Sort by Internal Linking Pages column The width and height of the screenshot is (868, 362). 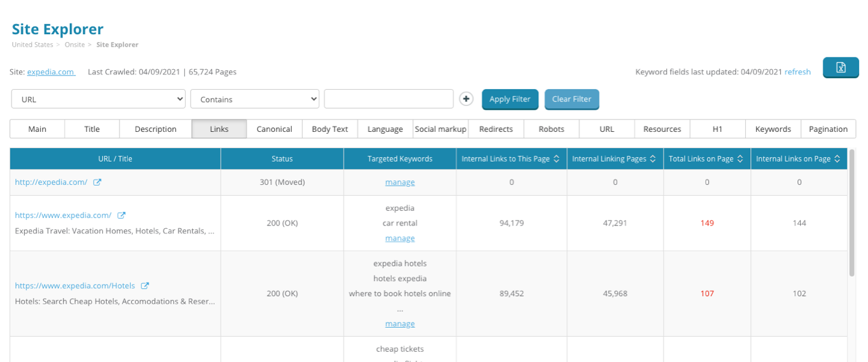coord(653,159)
